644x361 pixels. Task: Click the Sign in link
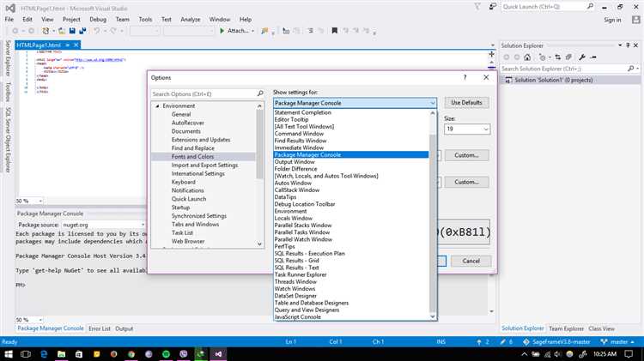point(612,20)
